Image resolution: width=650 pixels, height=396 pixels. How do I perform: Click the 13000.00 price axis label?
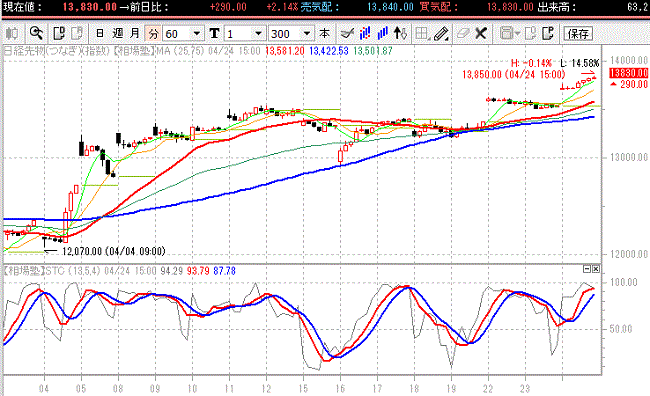coord(628,157)
